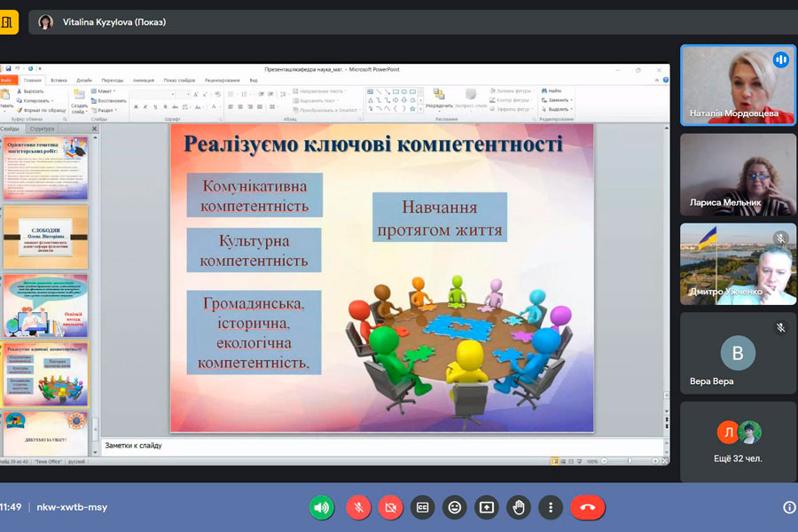The height and width of the screenshot is (532, 798).
Task: Click the present screen button
Action: pos(487,507)
